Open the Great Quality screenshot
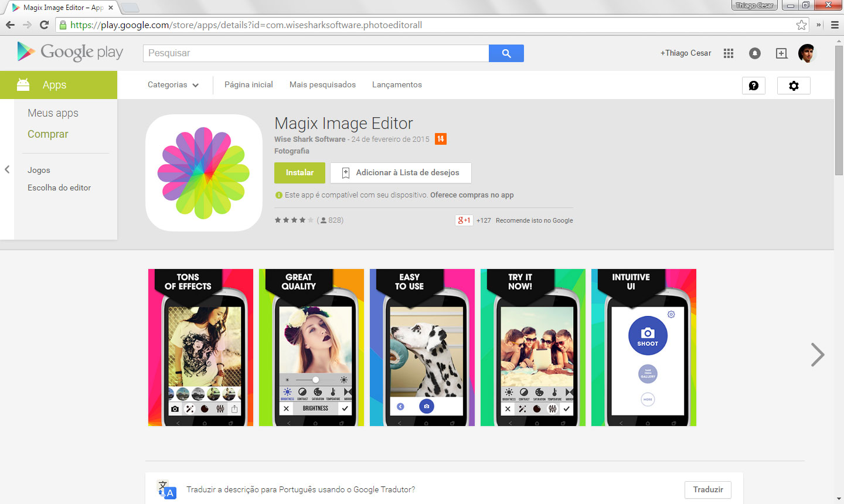Image resolution: width=844 pixels, height=504 pixels. (x=311, y=348)
